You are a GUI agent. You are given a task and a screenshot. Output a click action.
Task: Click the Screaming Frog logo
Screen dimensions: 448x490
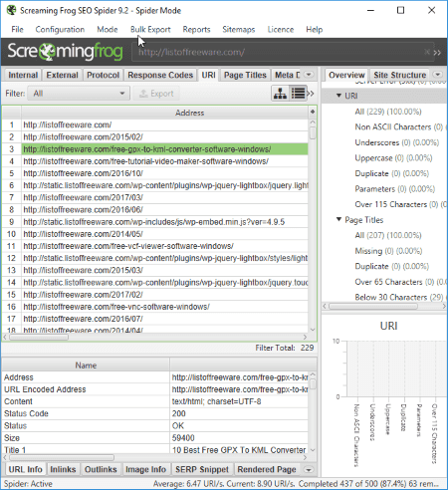coord(65,51)
